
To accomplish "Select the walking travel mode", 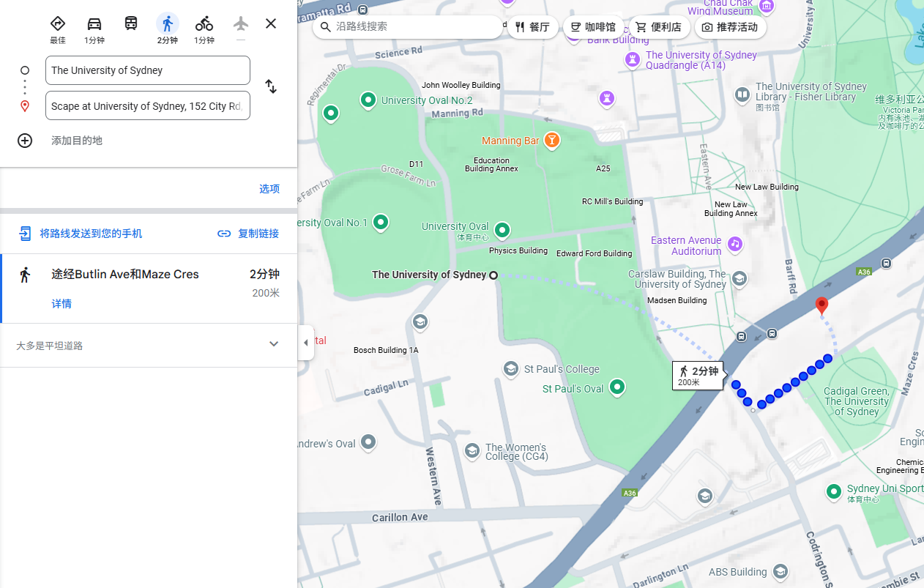I will click(x=168, y=24).
